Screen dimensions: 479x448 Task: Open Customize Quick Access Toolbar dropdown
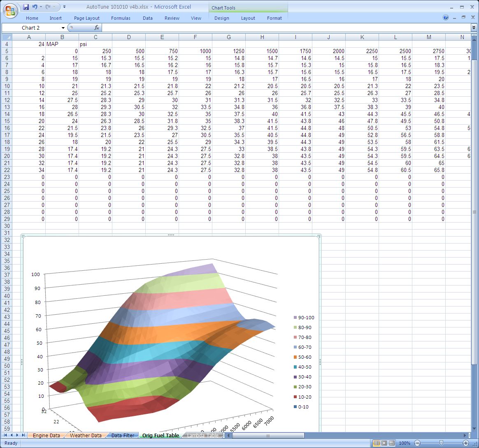(65, 7)
